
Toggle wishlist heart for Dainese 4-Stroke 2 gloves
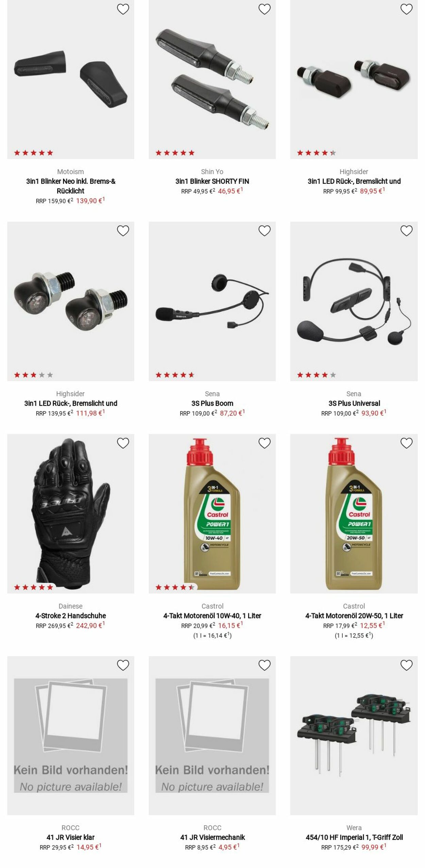click(123, 443)
